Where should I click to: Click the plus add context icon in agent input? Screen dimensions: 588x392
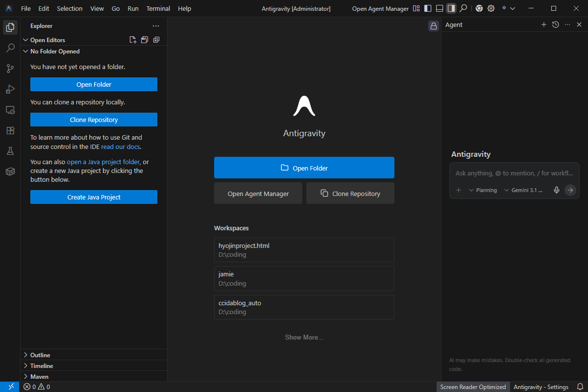tap(459, 190)
